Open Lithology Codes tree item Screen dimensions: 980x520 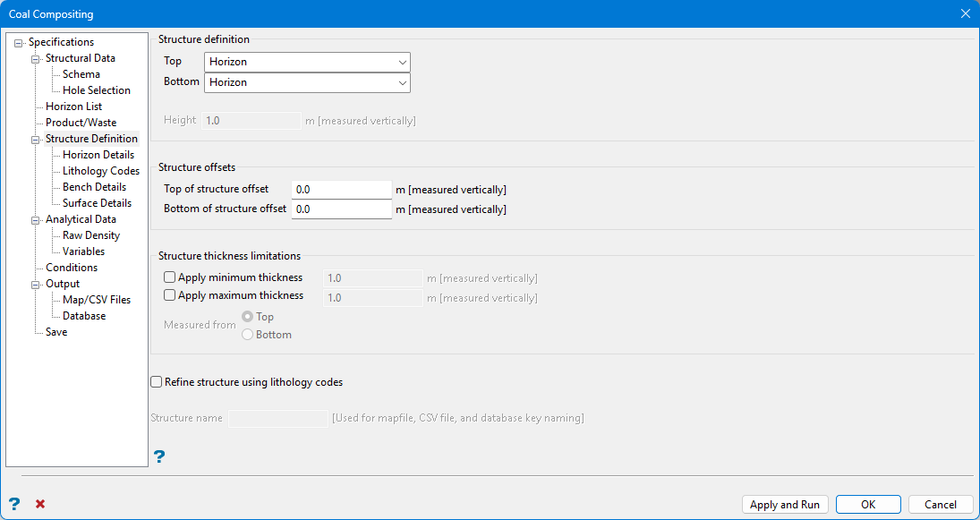click(100, 171)
